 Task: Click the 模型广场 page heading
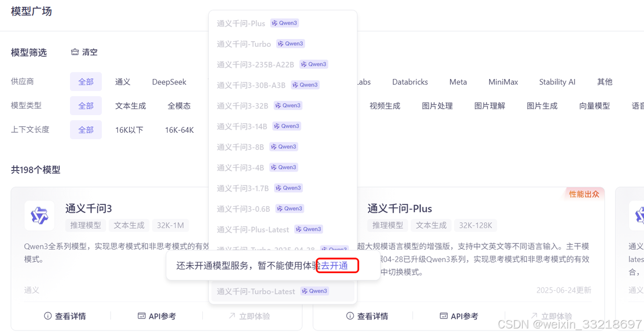coord(31,11)
